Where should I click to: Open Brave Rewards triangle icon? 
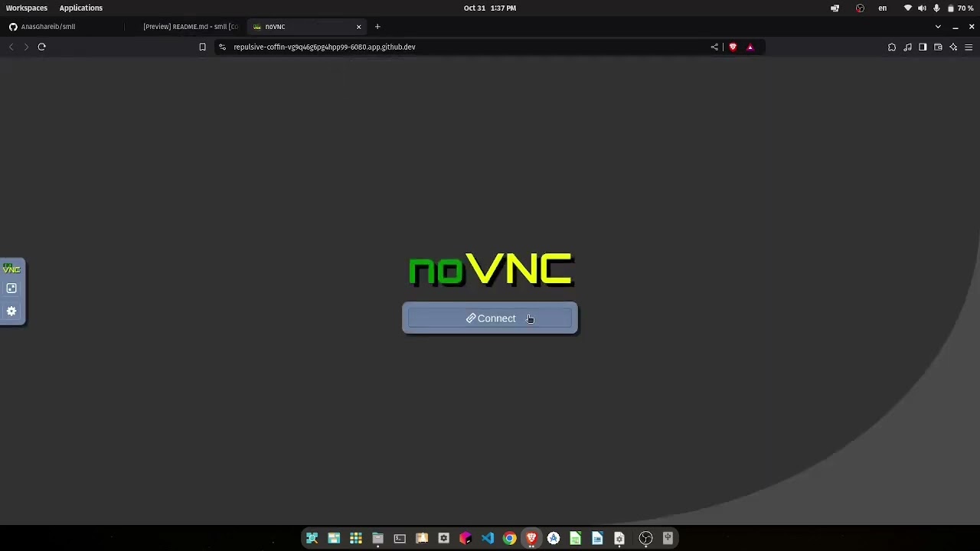pos(750,47)
